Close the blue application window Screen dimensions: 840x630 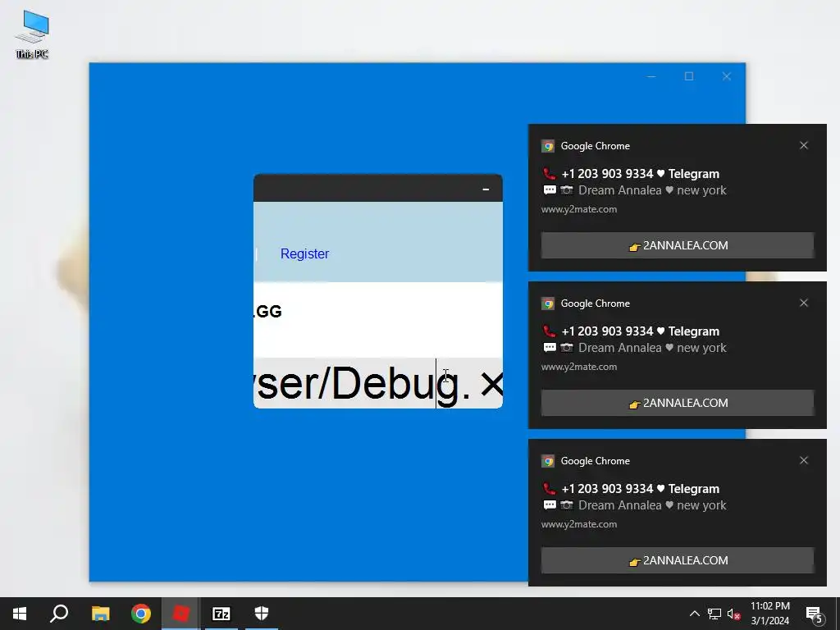coord(727,76)
